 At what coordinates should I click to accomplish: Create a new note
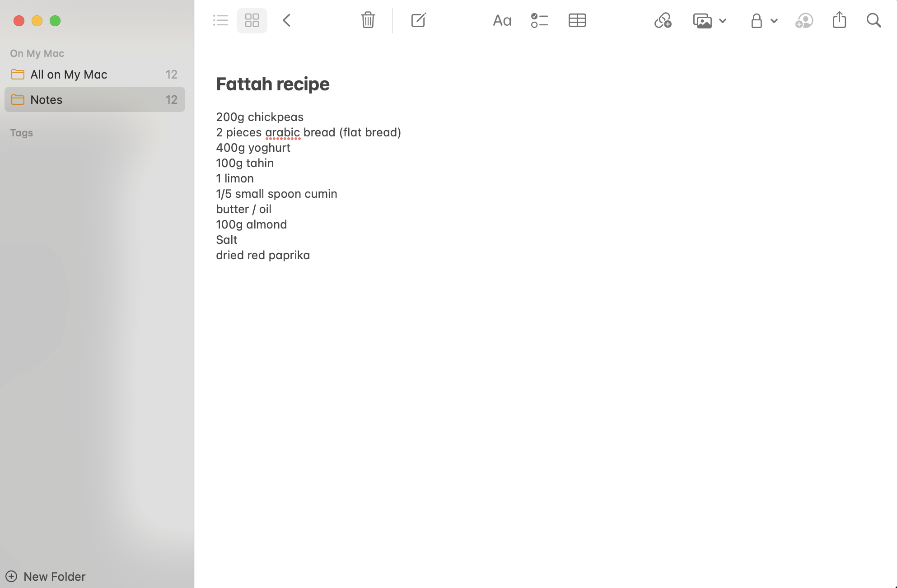pyautogui.click(x=418, y=20)
